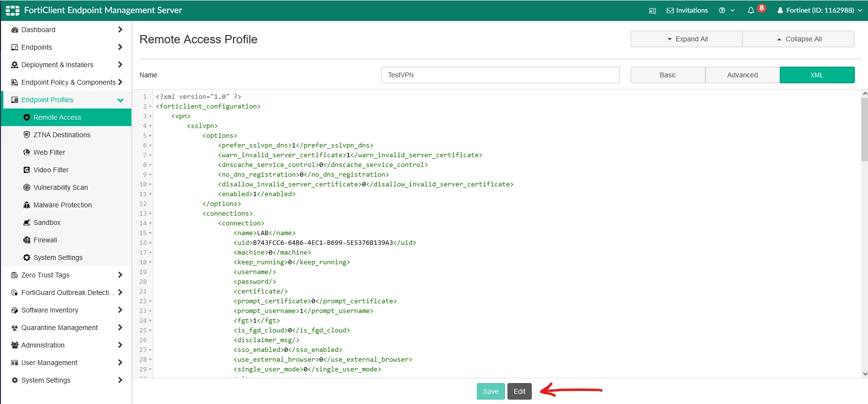
Task: Click the Expand All button
Action: (x=687, y=39)
